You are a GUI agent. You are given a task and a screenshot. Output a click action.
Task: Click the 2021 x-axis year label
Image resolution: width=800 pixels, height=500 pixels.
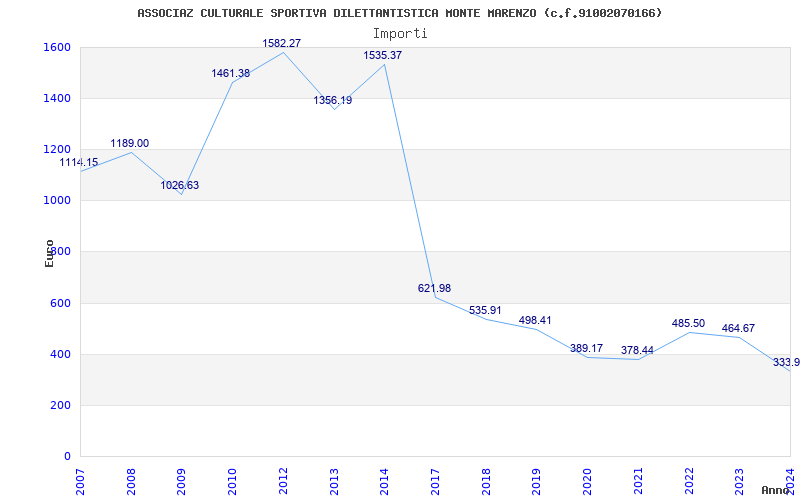pyautogui.click(x=638, y=482)
